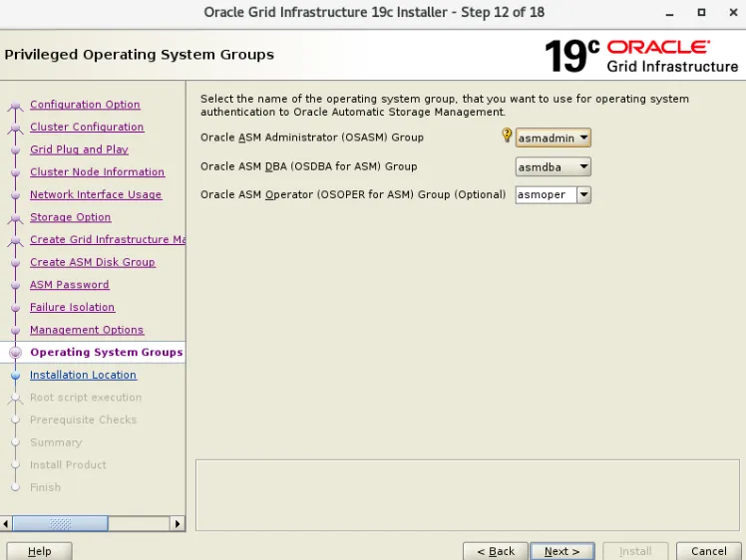Maximize the installer window
This screenshot has height=560, width=746.
(x=701, y=12)
